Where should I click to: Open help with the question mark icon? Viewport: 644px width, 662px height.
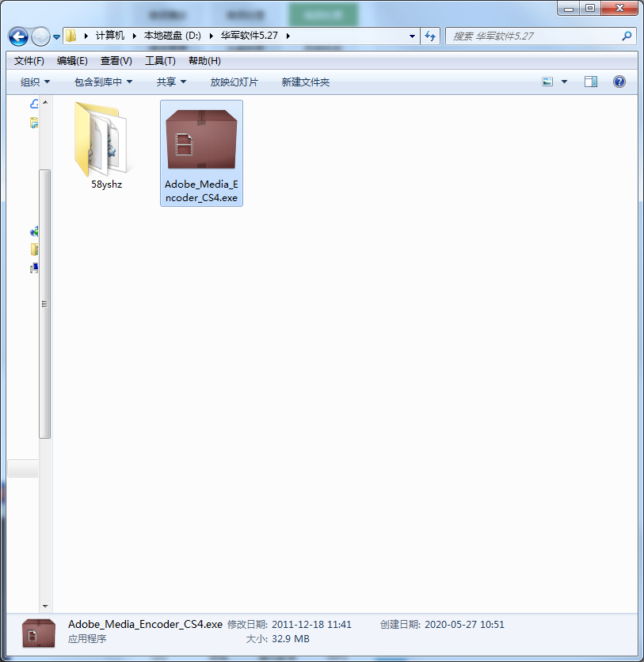tap(619, 82)
